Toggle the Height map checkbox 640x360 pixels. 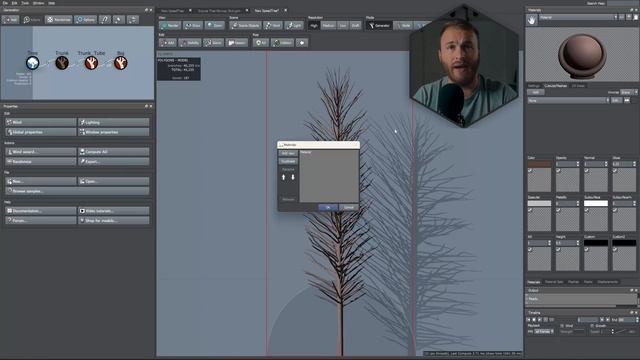tap(558, 250)
